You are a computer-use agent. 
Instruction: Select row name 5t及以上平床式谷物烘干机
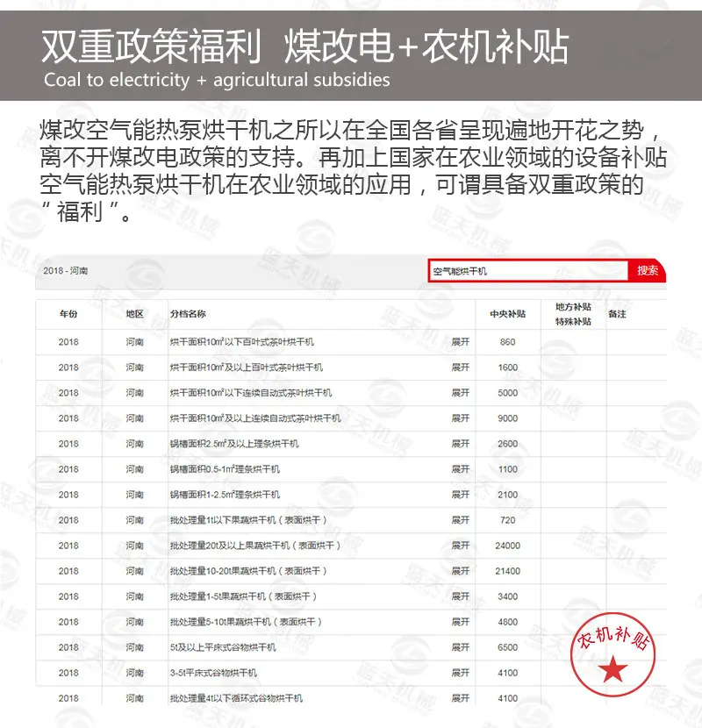pyautogui.click(x=223, y=647)
